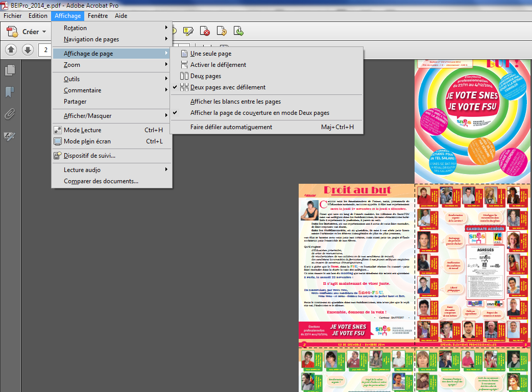532x392 pixels.
Task: Click the page with red X icon
Action: click(205, 32)
